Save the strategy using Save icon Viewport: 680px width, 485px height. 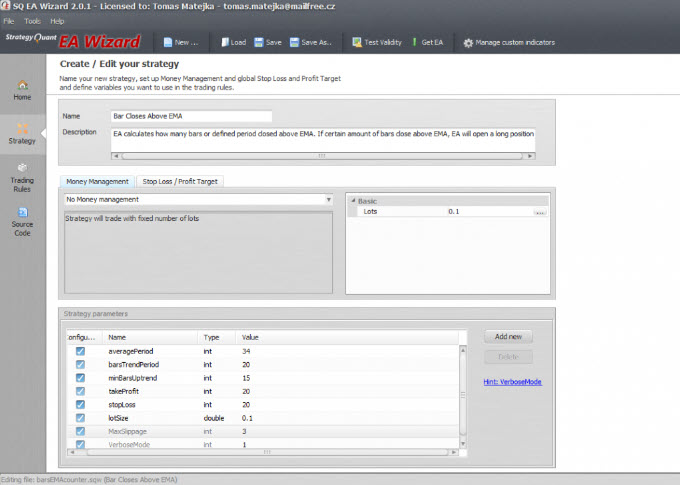268,42
